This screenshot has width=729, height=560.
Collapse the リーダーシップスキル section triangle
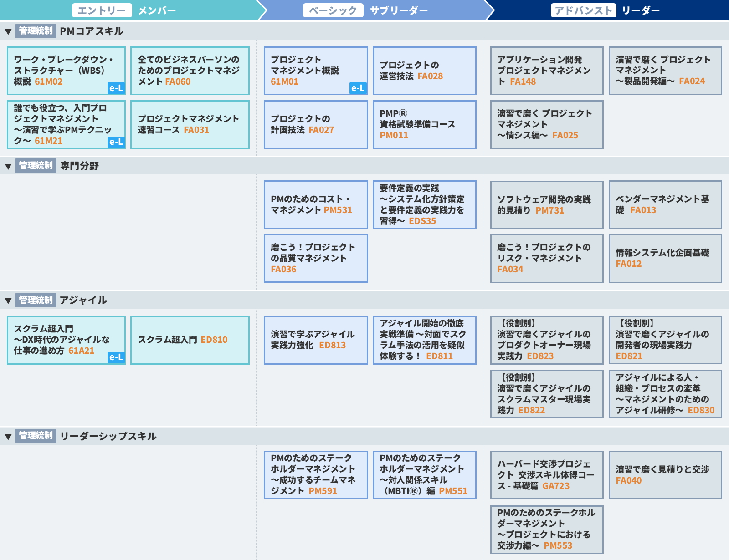click(8, 437)
